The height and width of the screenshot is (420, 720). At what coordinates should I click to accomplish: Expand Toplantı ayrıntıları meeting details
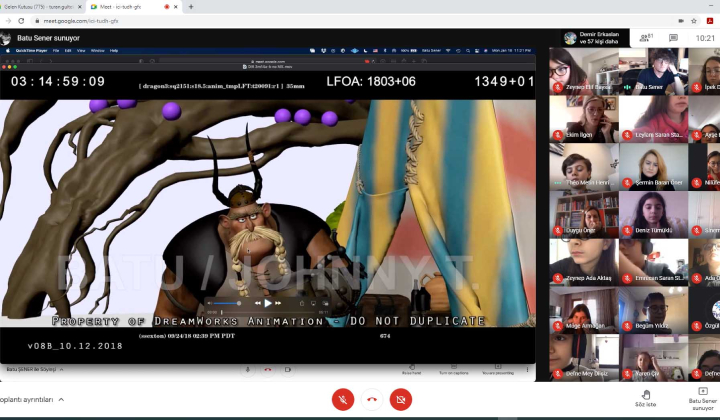31,399
